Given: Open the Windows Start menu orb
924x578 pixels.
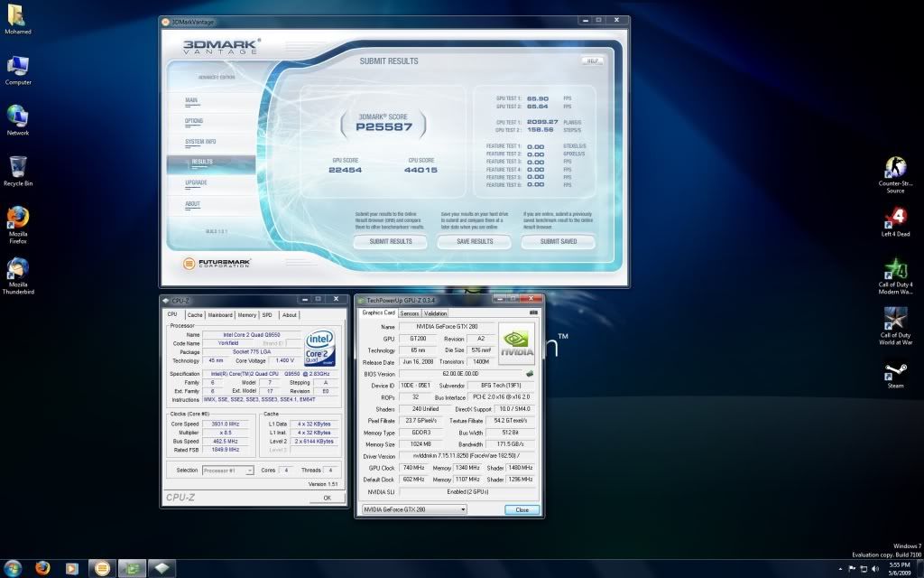Looking at the screenshot, I should (x=13, y=569).
